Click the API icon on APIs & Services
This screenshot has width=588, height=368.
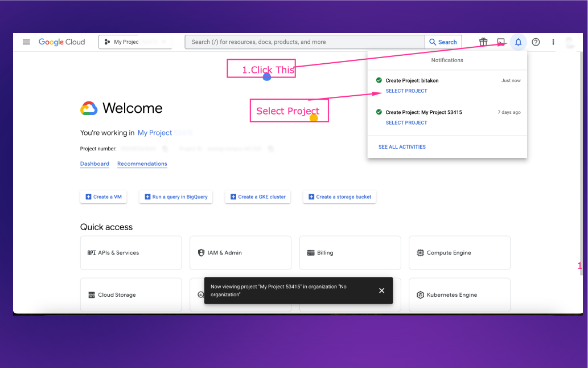click(92, 253)
